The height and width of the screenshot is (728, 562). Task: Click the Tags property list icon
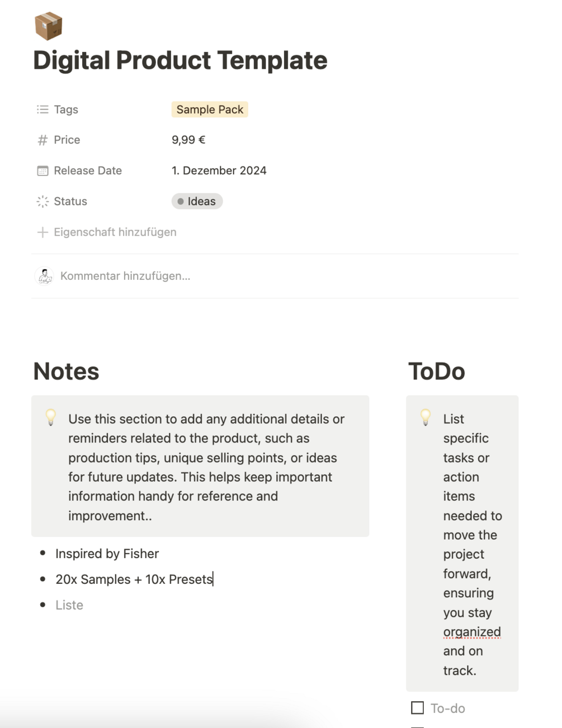(42, 110)
